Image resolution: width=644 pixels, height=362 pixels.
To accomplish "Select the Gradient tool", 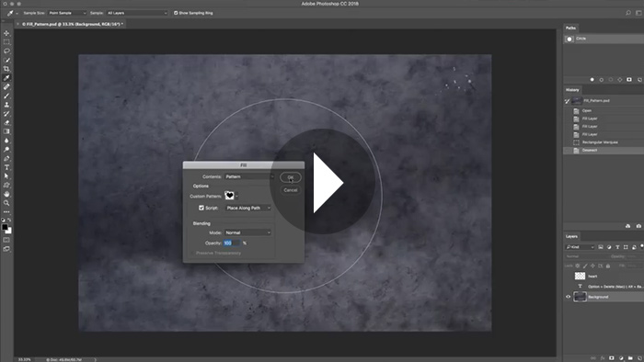I will 6,131.
